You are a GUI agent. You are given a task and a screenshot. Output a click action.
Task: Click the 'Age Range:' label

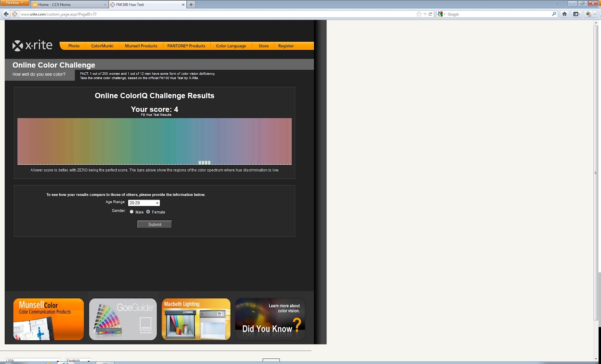[x=115, y=202]
